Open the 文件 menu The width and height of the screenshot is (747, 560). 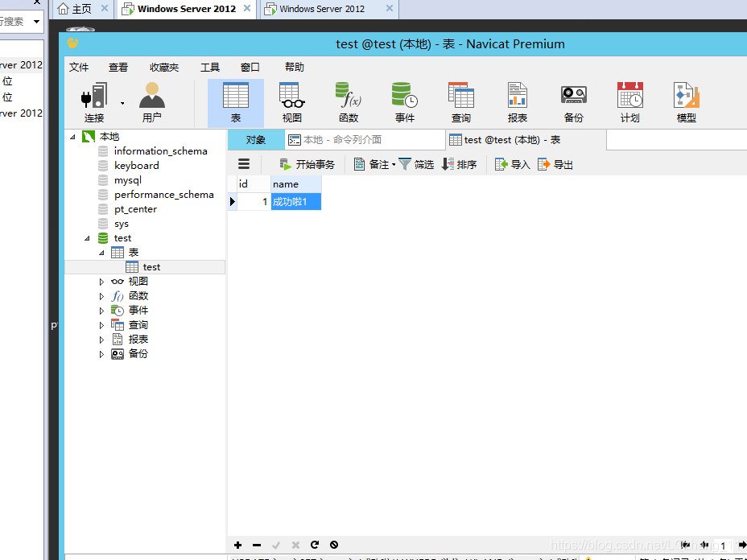pos(79,67)
